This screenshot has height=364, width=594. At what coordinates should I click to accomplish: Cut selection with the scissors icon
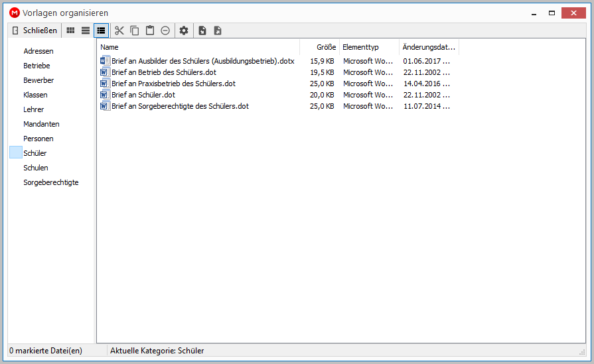pyautogui.click(x=119, y=30)
